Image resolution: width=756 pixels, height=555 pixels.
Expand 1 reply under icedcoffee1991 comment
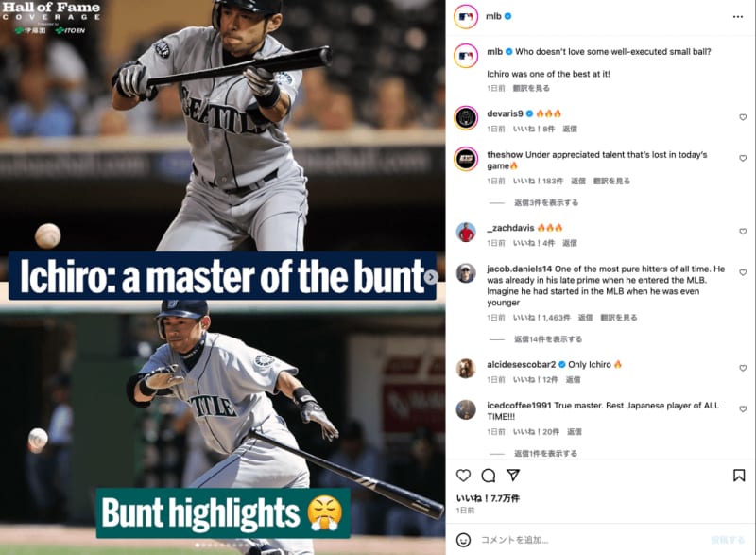point(545,453)
